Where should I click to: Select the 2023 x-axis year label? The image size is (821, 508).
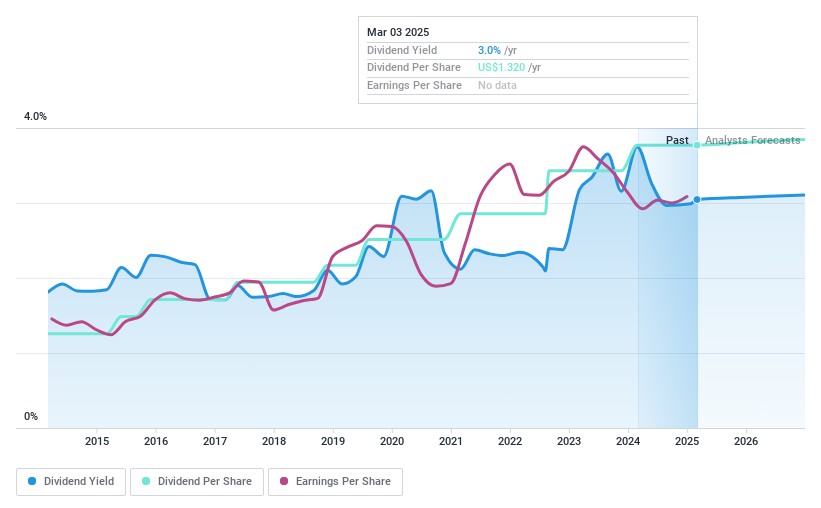[569, 441]
